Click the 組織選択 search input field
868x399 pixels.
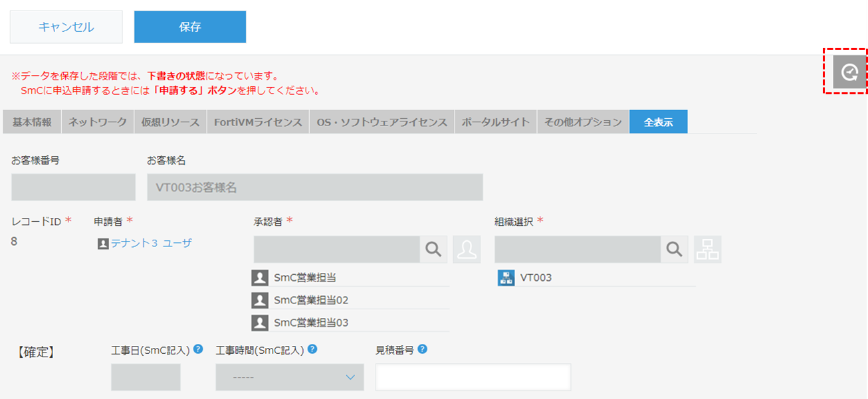pyautogui.click(x=578, y=249)
